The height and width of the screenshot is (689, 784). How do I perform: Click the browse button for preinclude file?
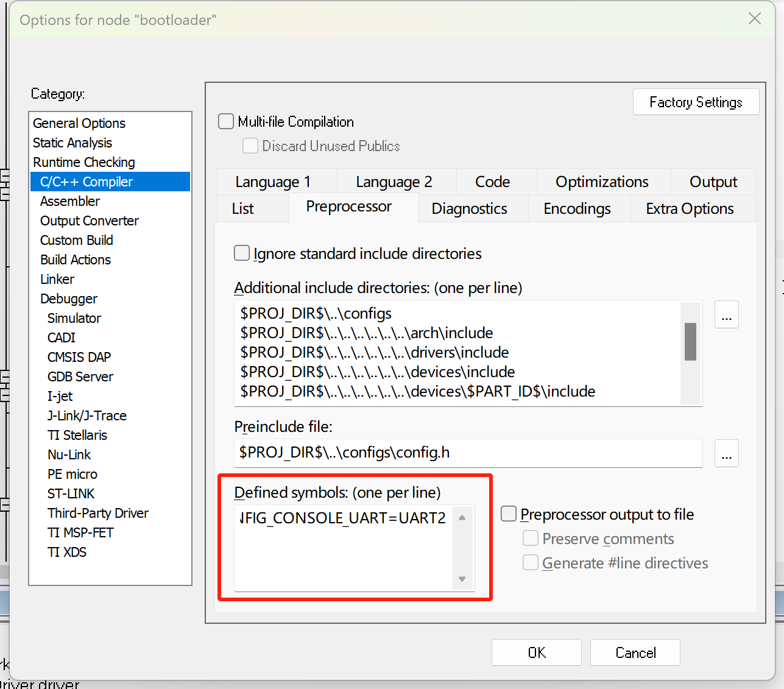point(726,454)
